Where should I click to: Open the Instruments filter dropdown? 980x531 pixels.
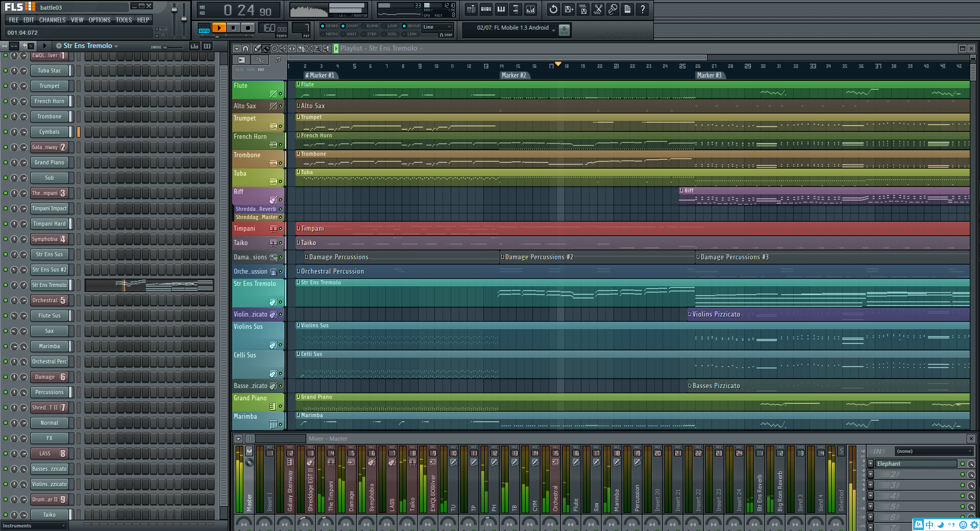[x=34, y=526]
